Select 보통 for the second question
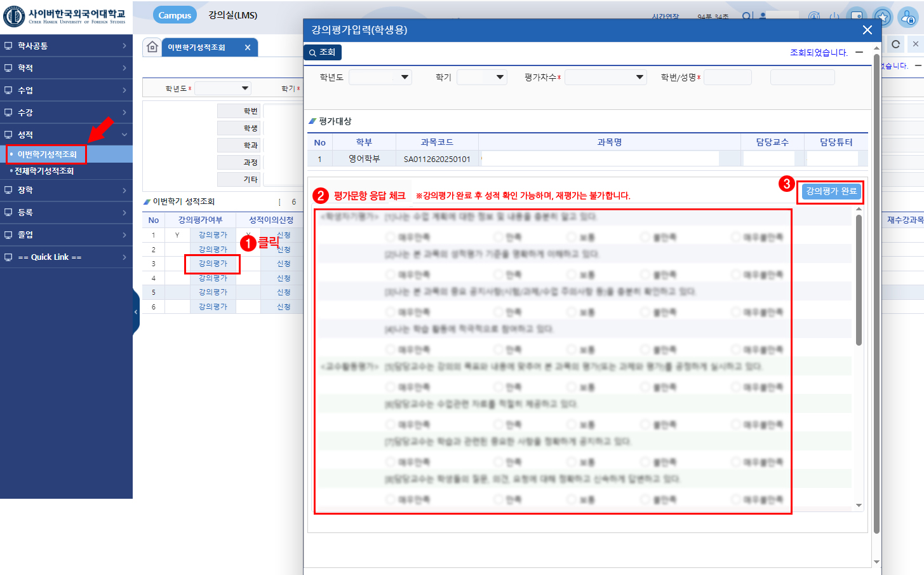 pos(572,274)
